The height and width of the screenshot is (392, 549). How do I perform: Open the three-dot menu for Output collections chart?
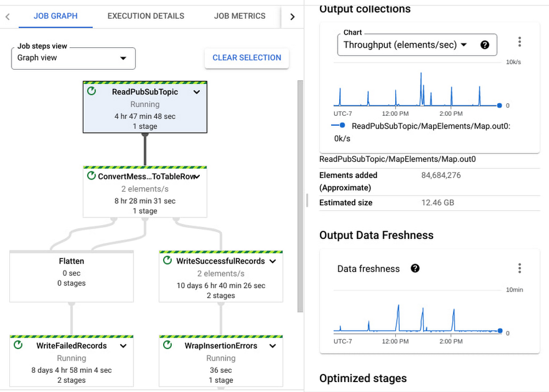[x=519, y=42]
